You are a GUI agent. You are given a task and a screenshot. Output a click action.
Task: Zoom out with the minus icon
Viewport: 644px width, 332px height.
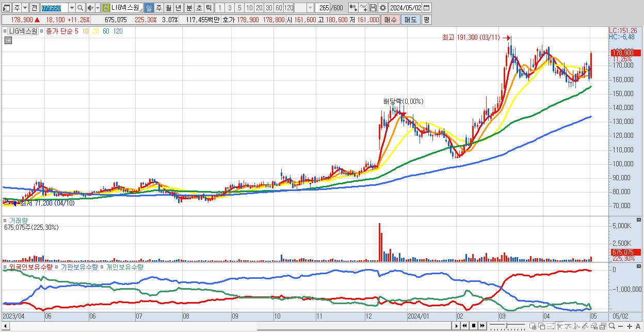click(621, 326)
